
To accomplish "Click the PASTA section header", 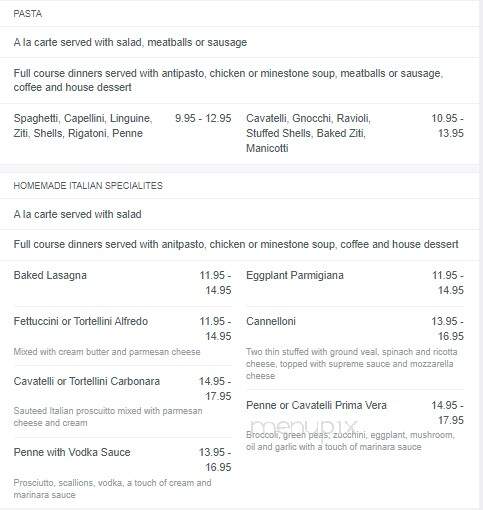I will pyautogui.click(x=28, y=14).
